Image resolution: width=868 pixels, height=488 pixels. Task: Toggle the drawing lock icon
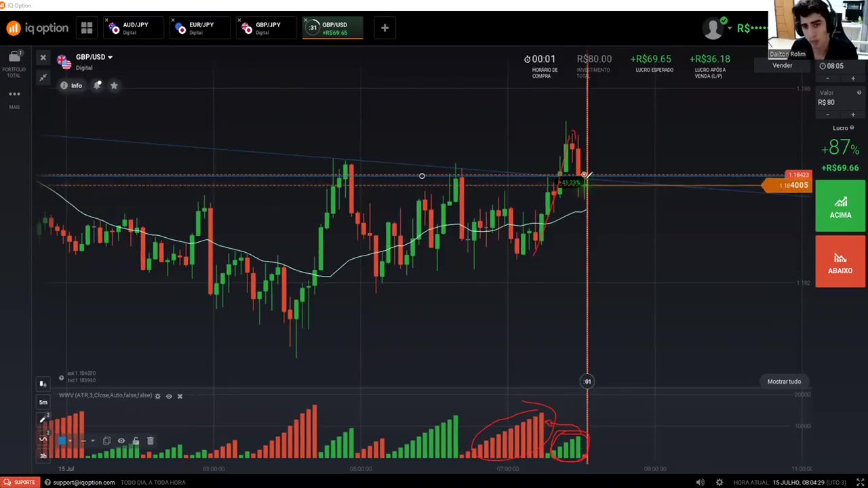coord(136,441)
